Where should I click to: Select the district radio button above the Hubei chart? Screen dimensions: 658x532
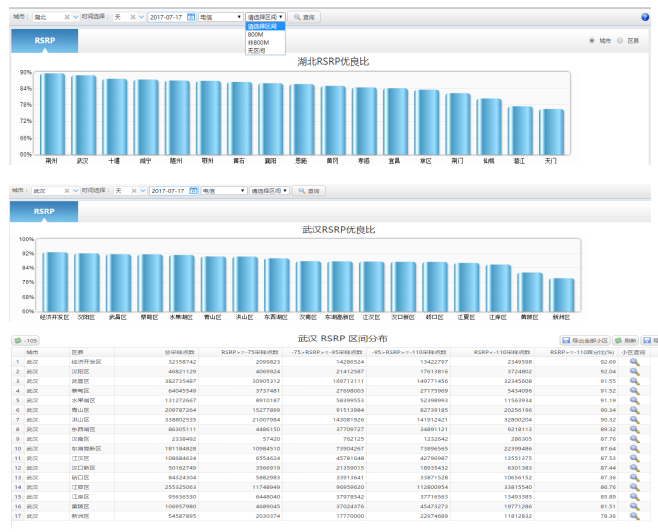[x=620, y=41]
